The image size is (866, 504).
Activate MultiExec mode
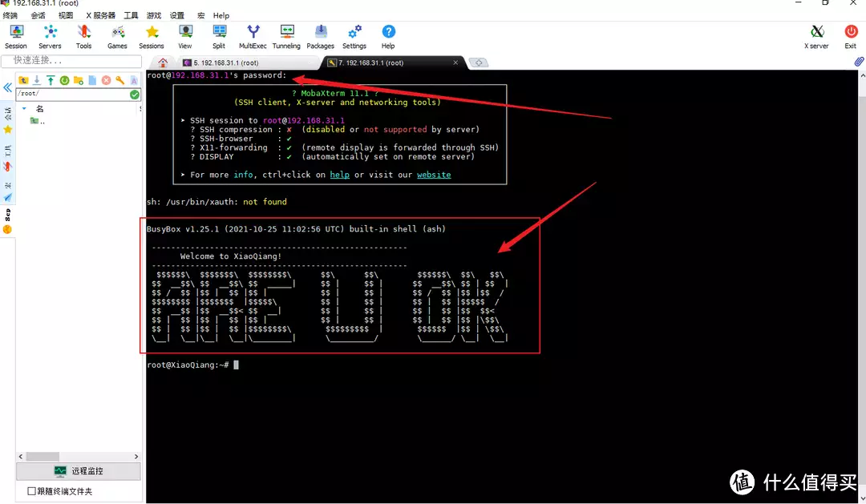(253, 36)
